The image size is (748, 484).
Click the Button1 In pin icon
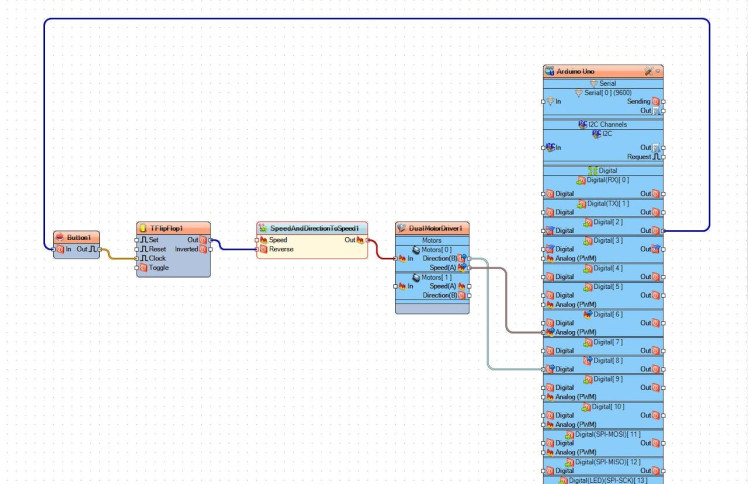(60, 249)
